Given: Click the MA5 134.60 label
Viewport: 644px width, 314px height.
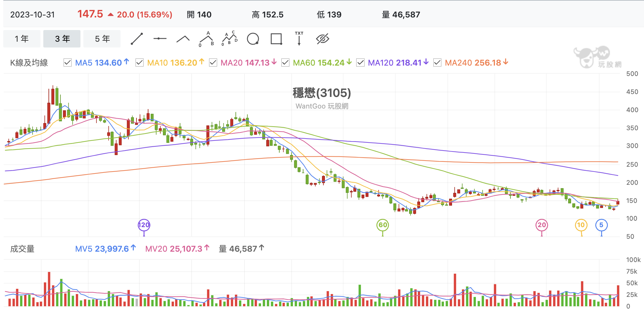Looking at the screenshot, I should (x=102, y=63).
